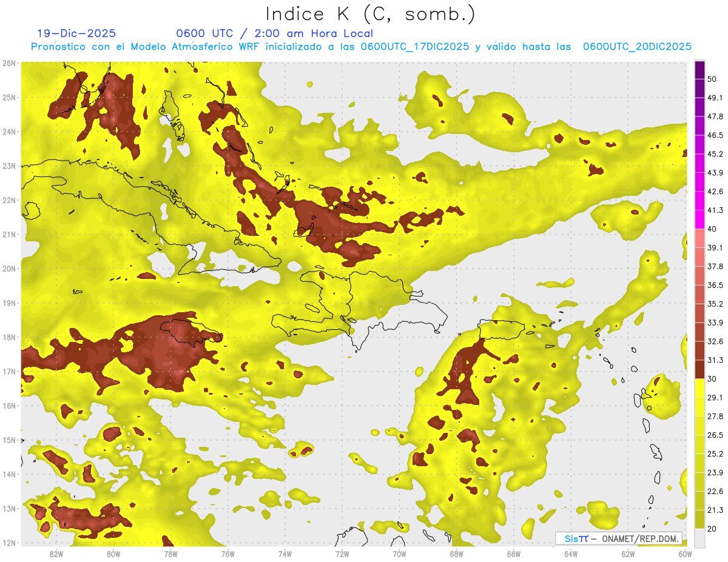Viewport: 728px width, 562px height.
Task: Click the '35.2' colorbar value
Action: pos(715,304)
